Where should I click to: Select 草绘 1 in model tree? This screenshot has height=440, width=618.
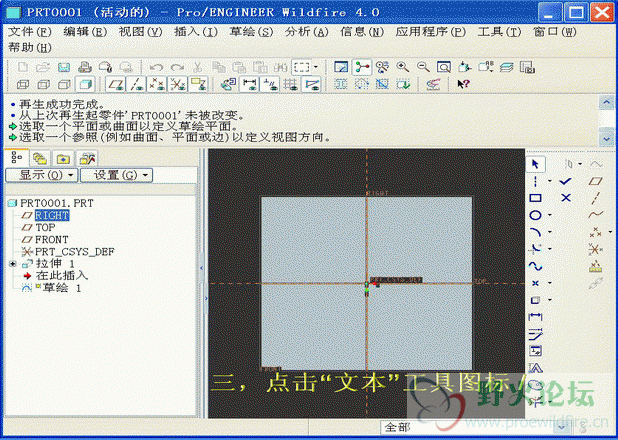[x=61, y=288]
